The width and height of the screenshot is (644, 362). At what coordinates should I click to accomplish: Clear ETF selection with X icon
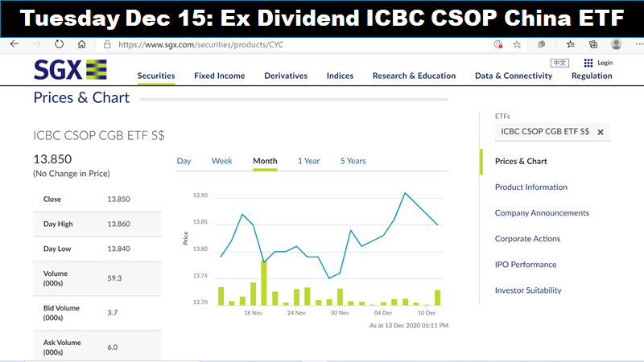[601, 132]
